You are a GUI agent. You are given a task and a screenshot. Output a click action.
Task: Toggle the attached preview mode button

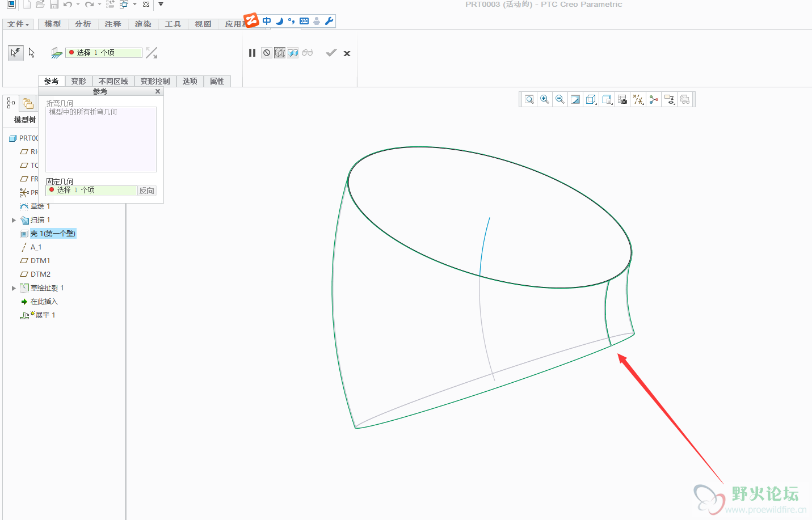(293, 53)
